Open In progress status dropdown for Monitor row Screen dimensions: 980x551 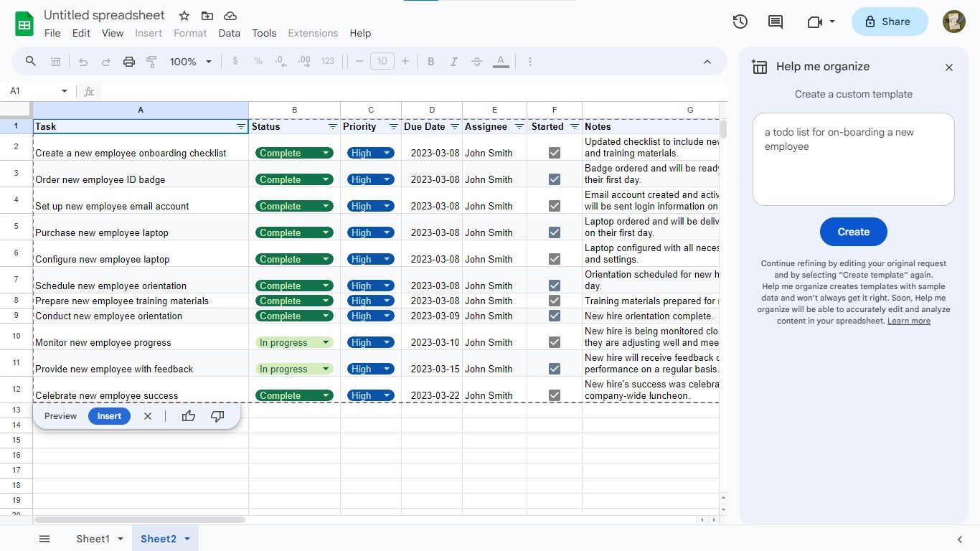(326, 342)
